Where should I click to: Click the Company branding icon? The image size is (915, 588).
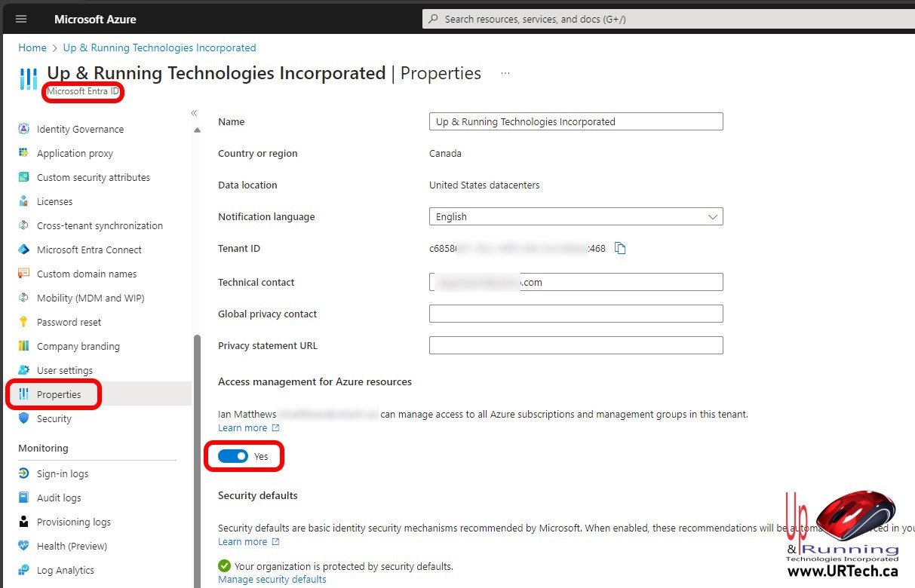click(x=23, y=346)
